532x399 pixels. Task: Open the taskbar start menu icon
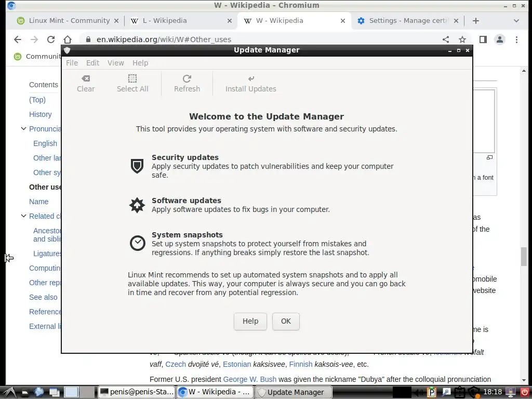(x=9, y=392)
